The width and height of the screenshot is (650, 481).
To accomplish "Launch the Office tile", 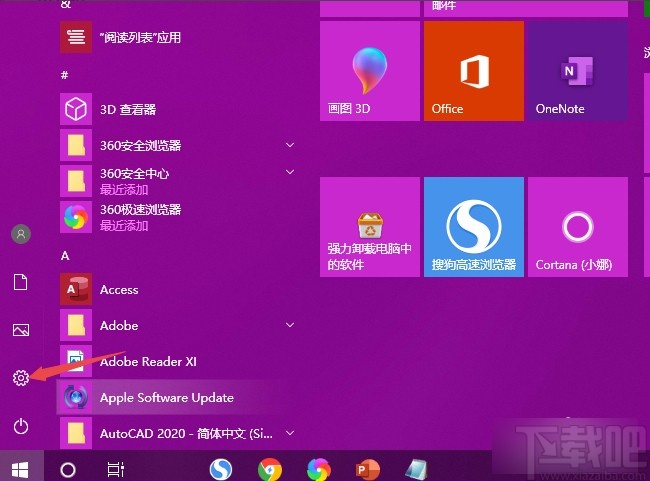I will [x=473, y=71].
